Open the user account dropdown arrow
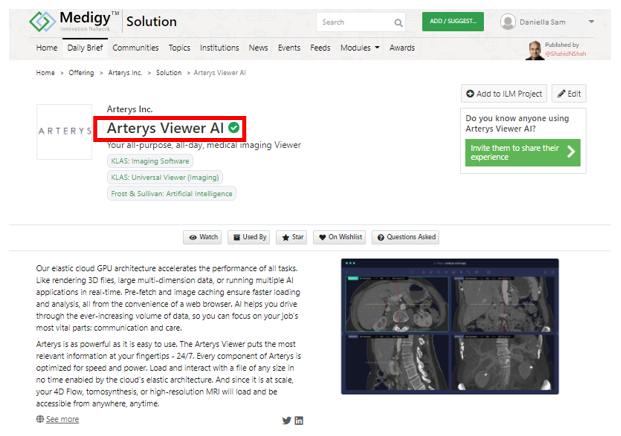This screenshot has height=436, width=621. tap(591, 22)
